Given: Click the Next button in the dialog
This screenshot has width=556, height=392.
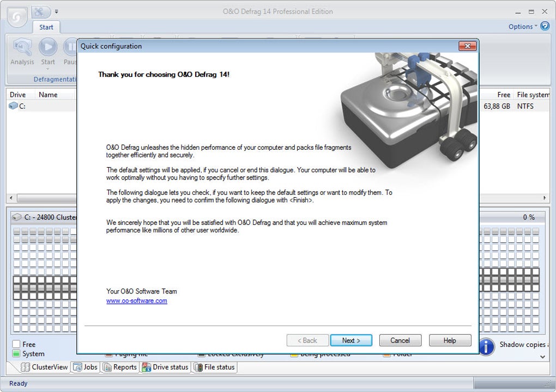Looking at the screenshot, I should click(x=351, y=340).
